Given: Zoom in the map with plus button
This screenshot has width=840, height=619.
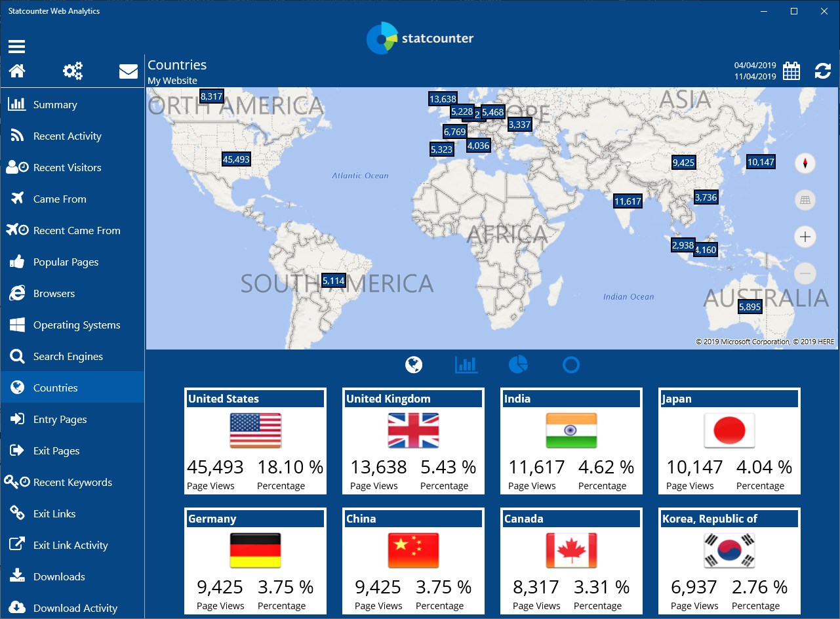Looking at the screenshot, I should pos(805,237).
